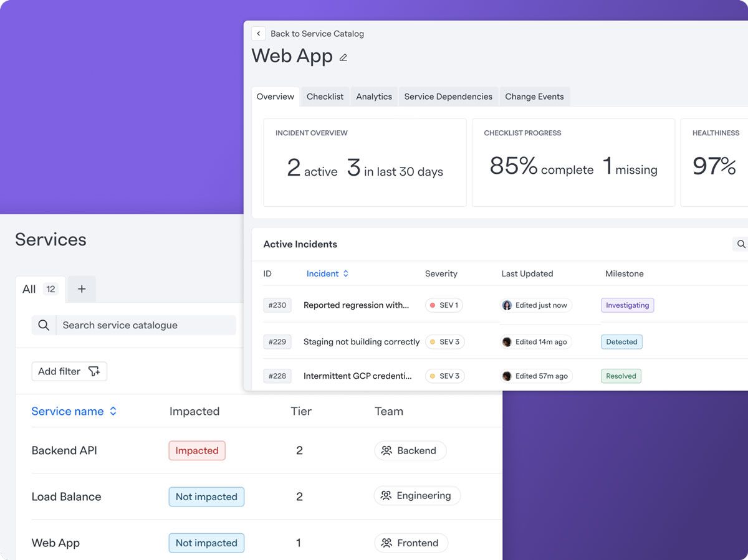Image resolution: width=748 pixels, height=560 pixels.
Task: Open the Service Dependencies tab
Action: (448, 97)
